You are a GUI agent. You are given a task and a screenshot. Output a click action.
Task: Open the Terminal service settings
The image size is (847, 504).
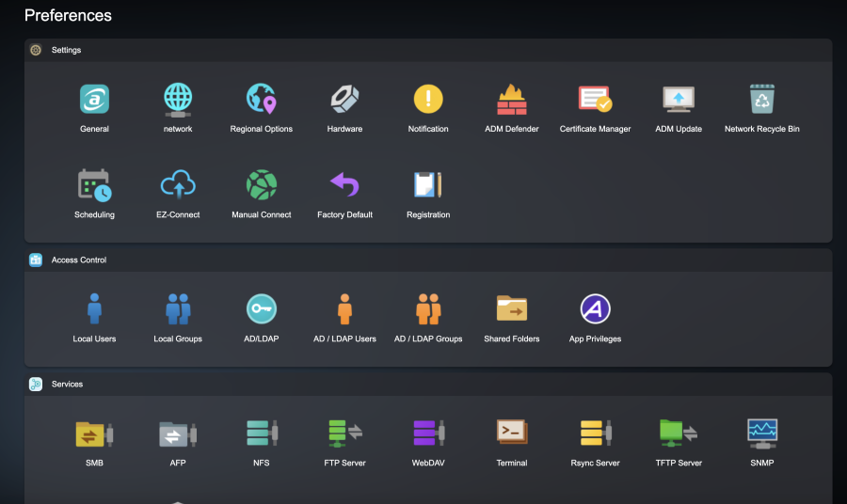(512, 433)
